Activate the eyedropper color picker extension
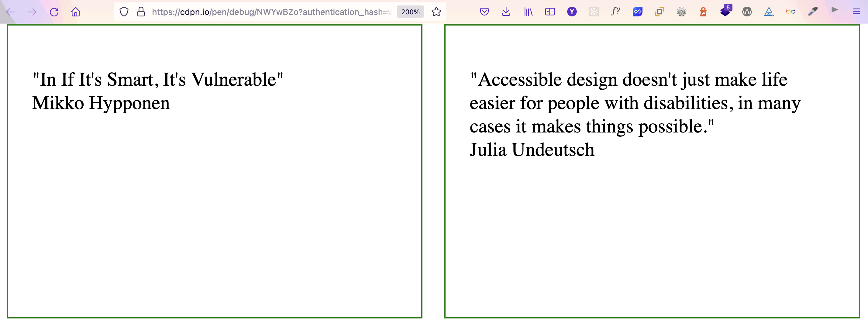 click(x=813, y=12)
